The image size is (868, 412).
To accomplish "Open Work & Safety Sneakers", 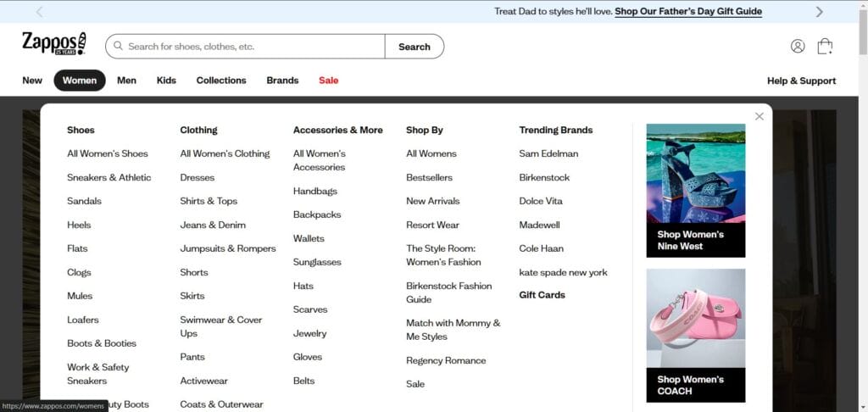I will pyautogui.click(x=98, y=374).
